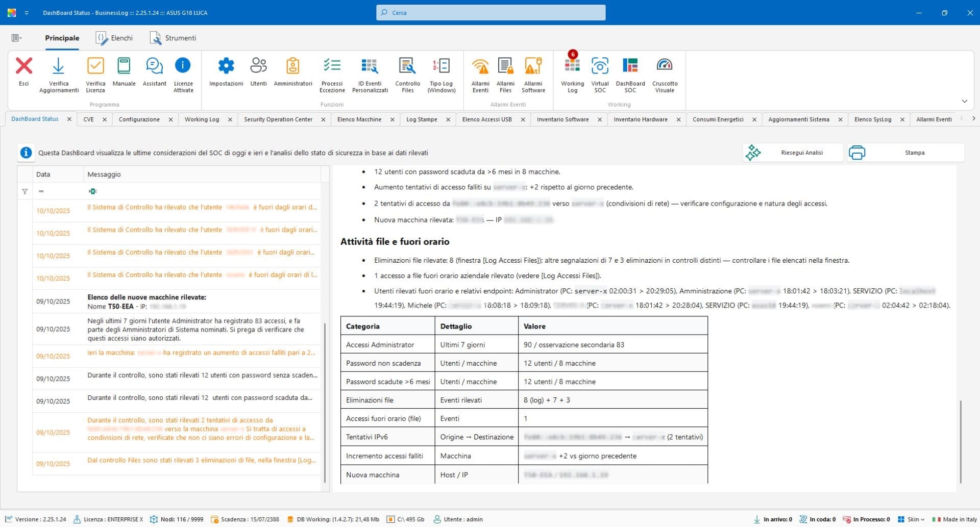
Task: Switch to the Security Operation Center tab
Action: [278, 119]
